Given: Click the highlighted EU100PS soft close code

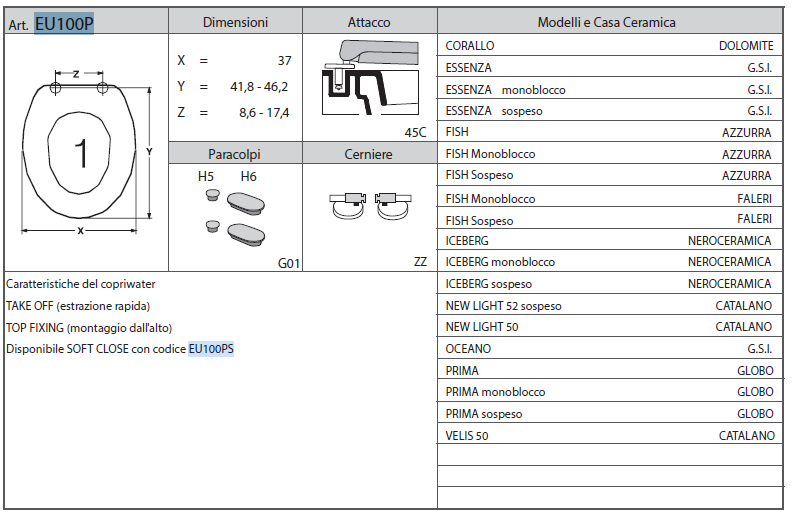Looking at the screenshot, I should pos(211,349).
